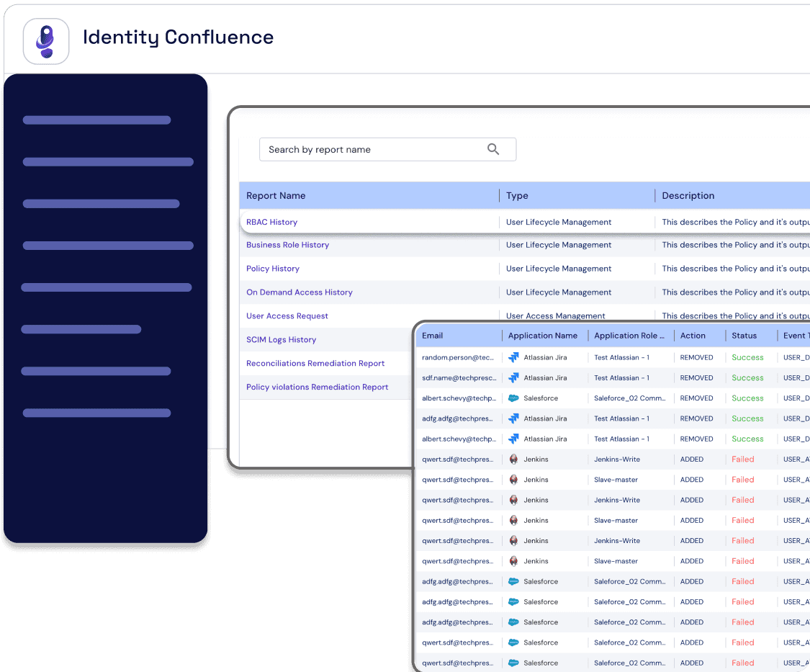This screenshot has height=672, width=810.
Task: Click the Email column header
Action: [433, 336]
